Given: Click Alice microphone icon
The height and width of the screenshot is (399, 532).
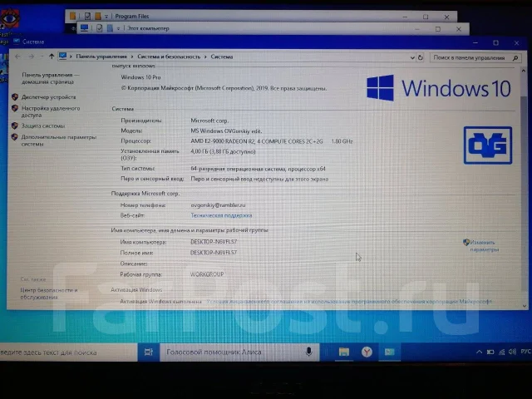Looking at the screenshot, I should (308, 352).
